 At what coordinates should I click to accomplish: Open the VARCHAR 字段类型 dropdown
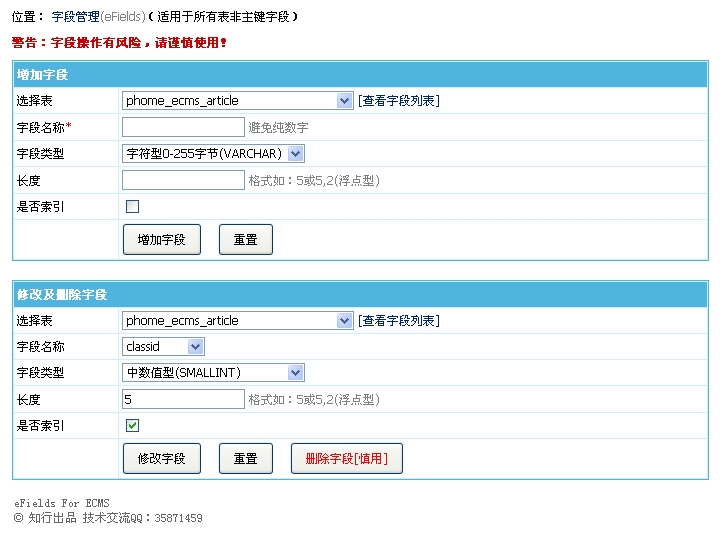213,153
